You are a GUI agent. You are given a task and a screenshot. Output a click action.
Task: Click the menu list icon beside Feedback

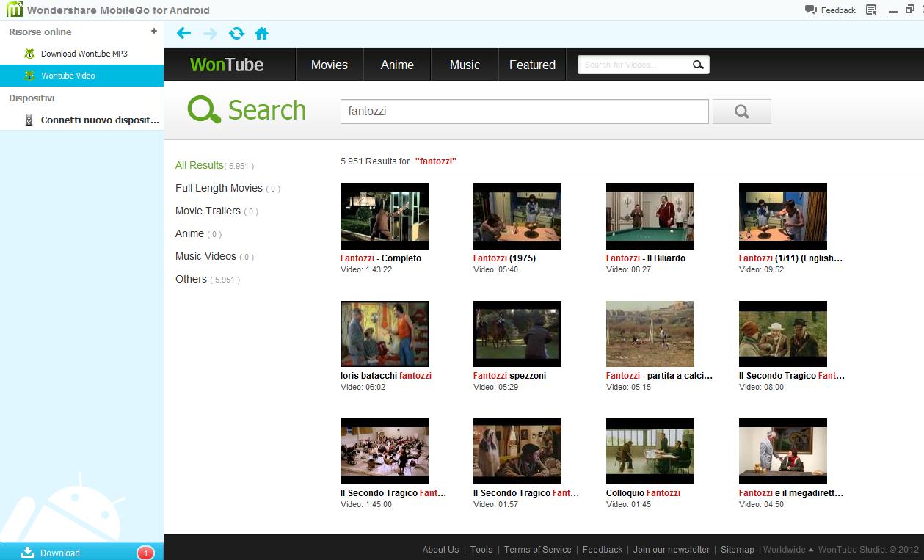tap(871, 10)
